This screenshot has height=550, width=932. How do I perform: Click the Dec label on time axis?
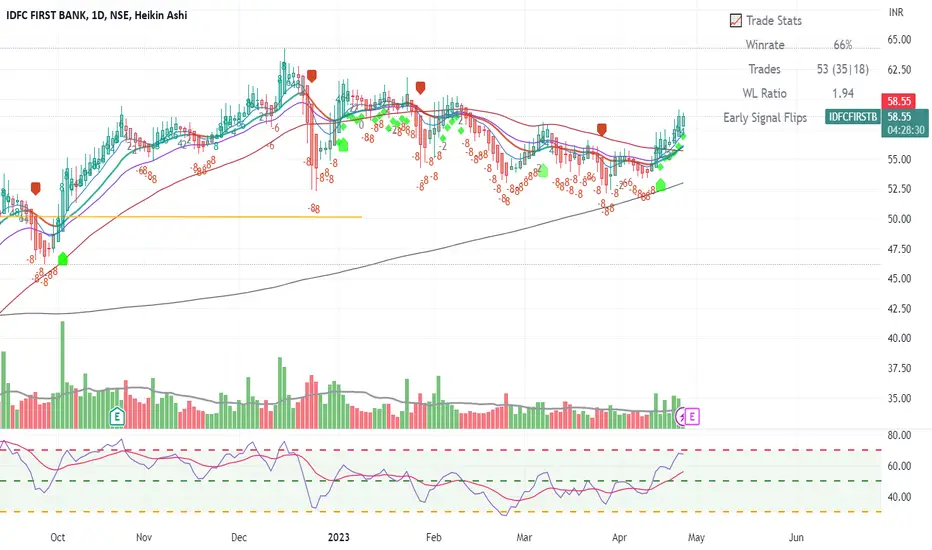(238, 538)
